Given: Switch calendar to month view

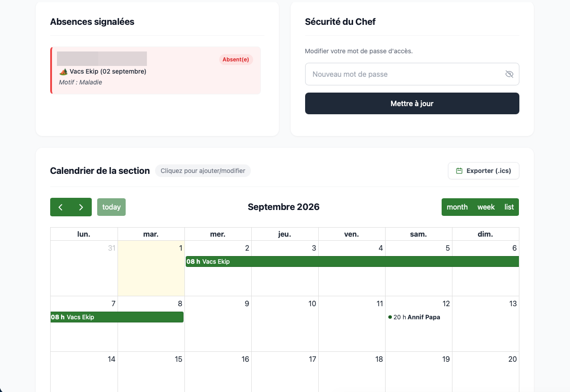Looking at the screenshot, I should click(x=457, y=207).
